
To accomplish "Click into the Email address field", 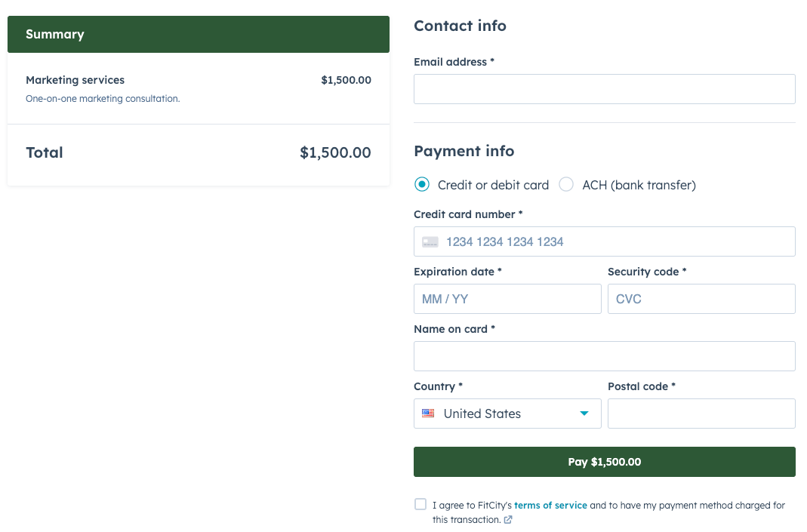I will 604,88.
